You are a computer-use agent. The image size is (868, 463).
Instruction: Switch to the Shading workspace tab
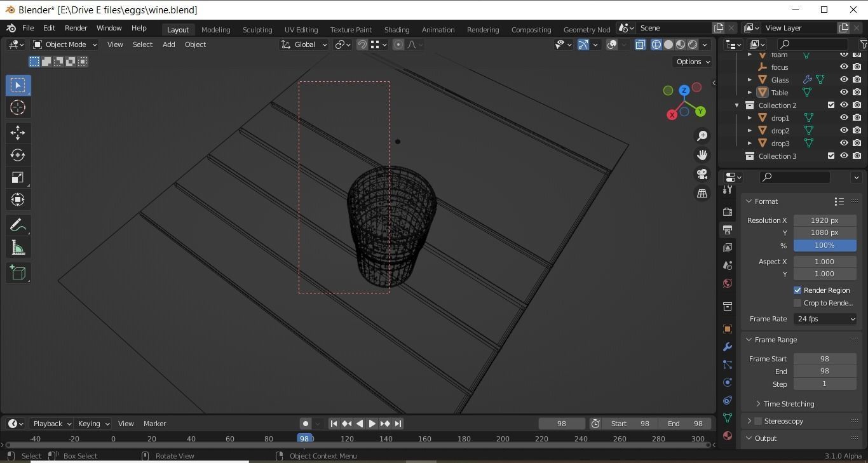click(x=397, y=29)
